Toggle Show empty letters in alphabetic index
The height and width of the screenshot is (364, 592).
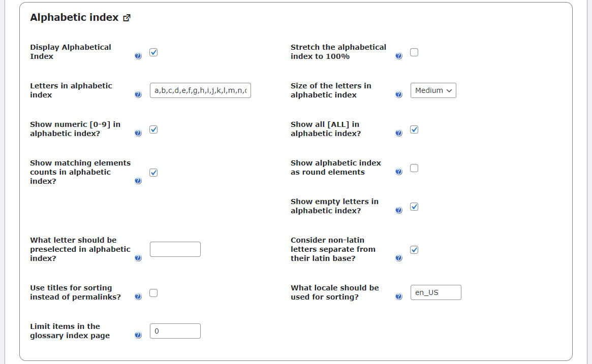tap(414, 207)
